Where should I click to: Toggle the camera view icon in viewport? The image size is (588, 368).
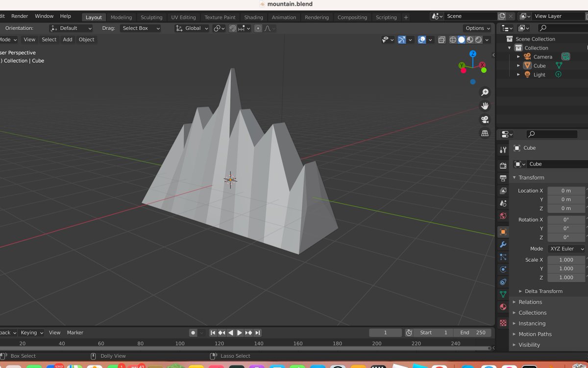[485, 120]
